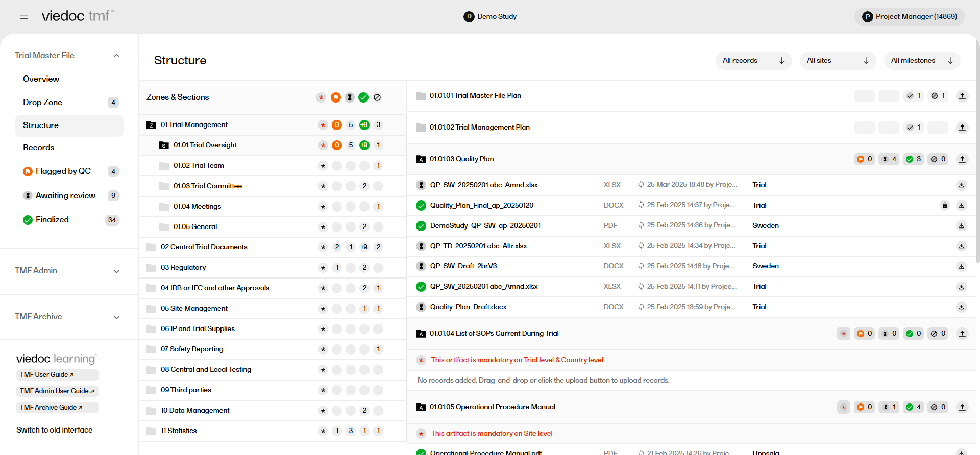Click the hamburger menu icon
The height and width of the screenshot is (455, 980).
tap(24, 17)
